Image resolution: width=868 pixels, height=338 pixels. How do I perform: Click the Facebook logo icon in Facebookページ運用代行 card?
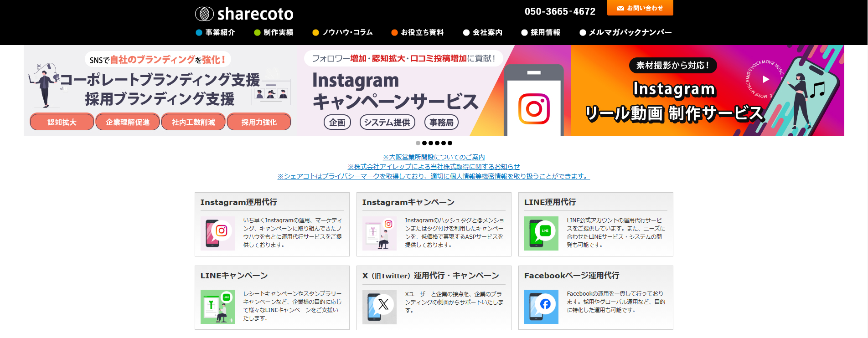pyautogui.click(x=541, y=307)
